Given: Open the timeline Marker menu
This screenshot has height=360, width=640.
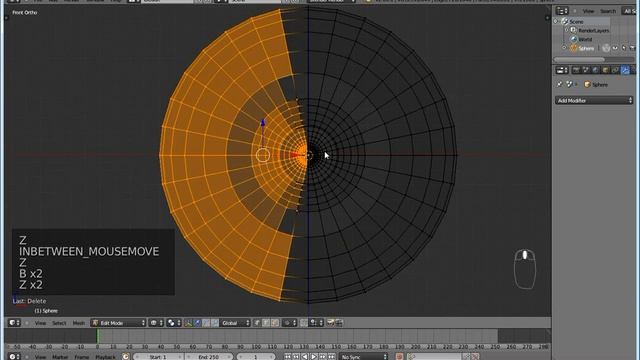Looking at the screenshot, I should coord(60,357).
